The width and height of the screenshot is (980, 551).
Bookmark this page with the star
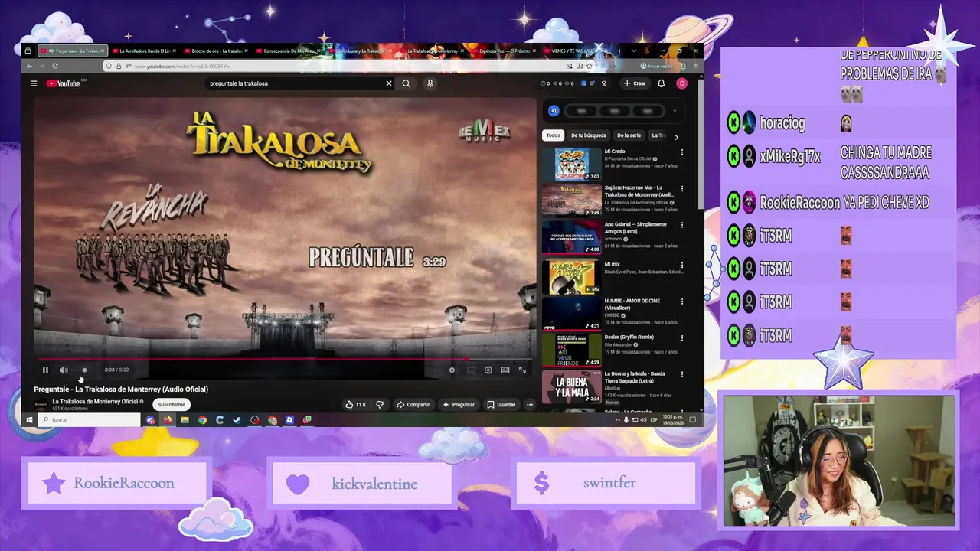click(x=590, y=67)
